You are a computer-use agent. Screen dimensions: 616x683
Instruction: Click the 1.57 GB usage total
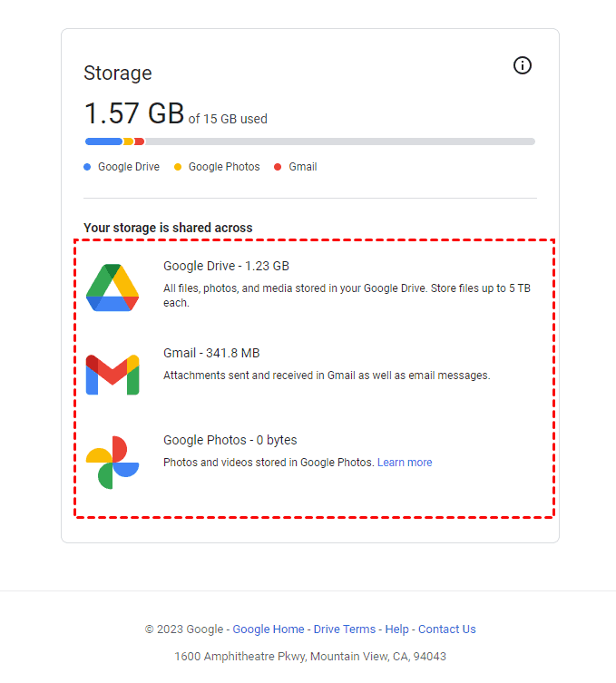tap(134, 114)
